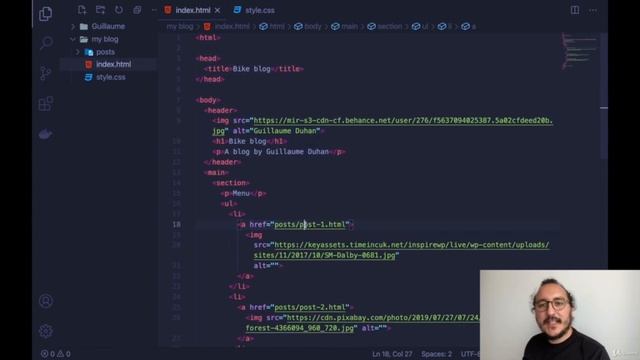Click the ul breadcrumb element
This screenshot has width=640, height=360.
[x=420, y=27]
